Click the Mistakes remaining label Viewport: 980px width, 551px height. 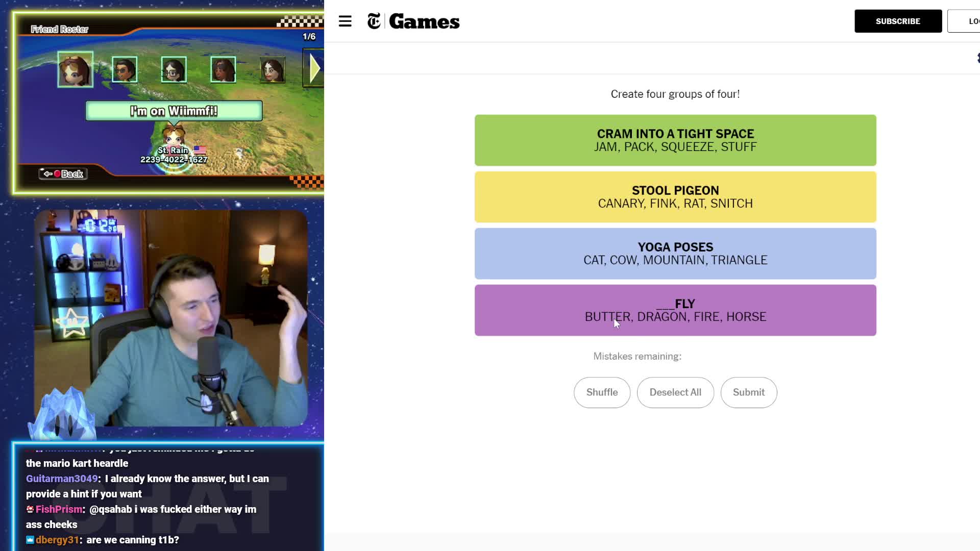(638, 356)
